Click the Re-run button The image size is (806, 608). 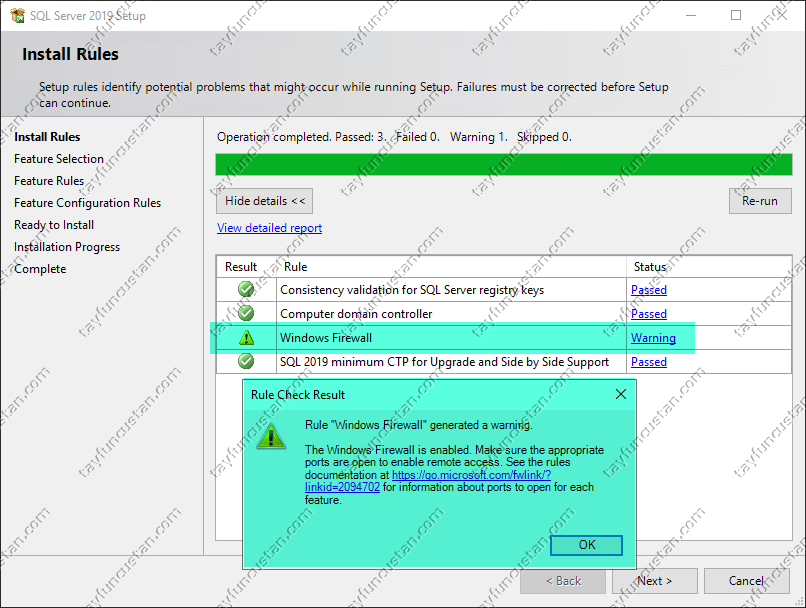coord(760,201)
